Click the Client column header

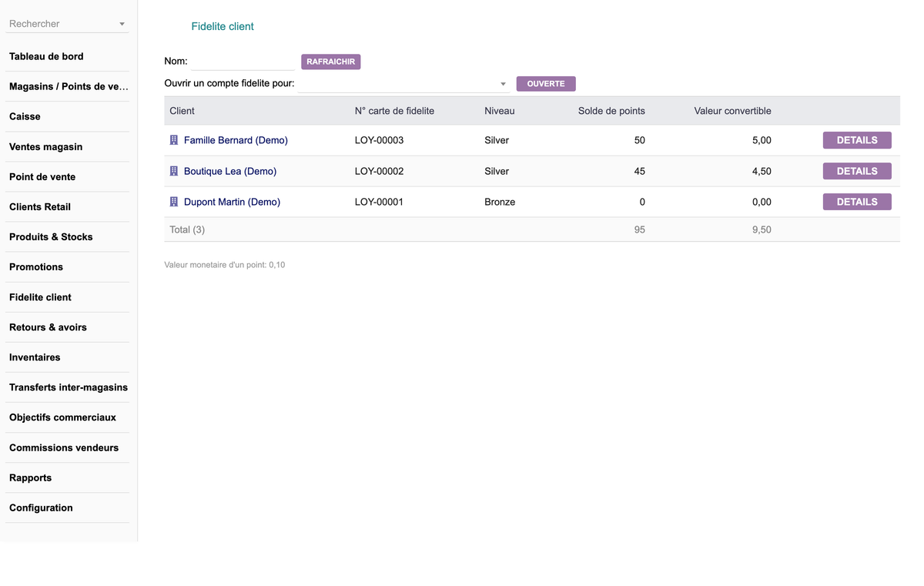182,111
